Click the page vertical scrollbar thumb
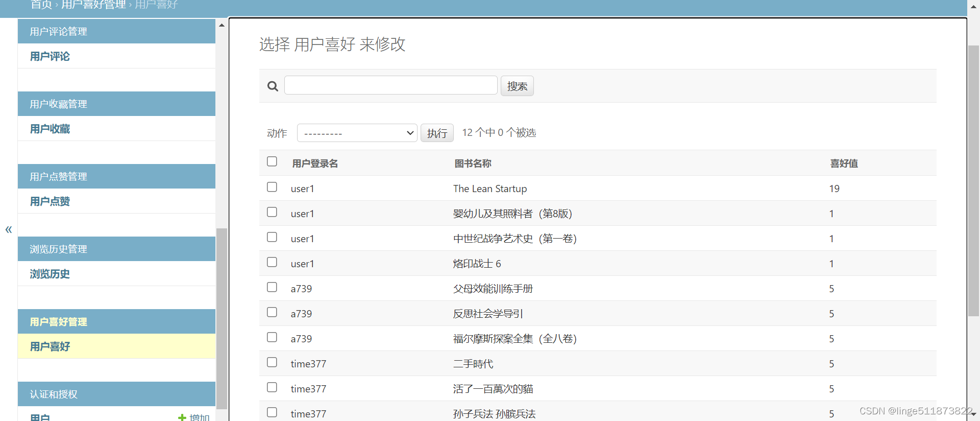The image size is (980, 421). click(973, 181)
